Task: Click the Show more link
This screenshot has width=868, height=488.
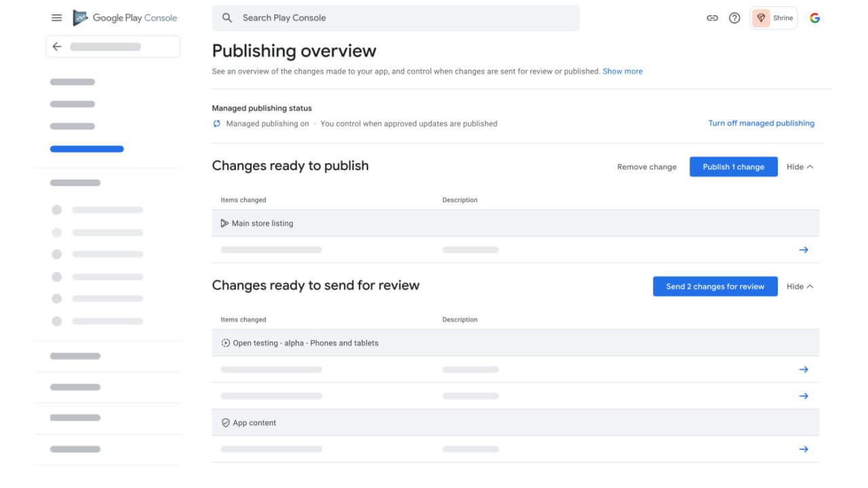Action: coord(623,71)
